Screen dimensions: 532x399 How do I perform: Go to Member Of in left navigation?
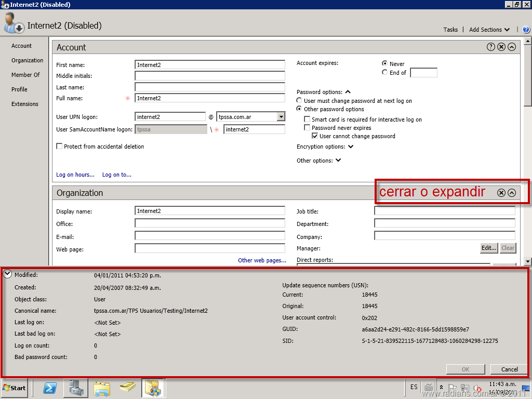pyautogui.click(x=25, y=75)
